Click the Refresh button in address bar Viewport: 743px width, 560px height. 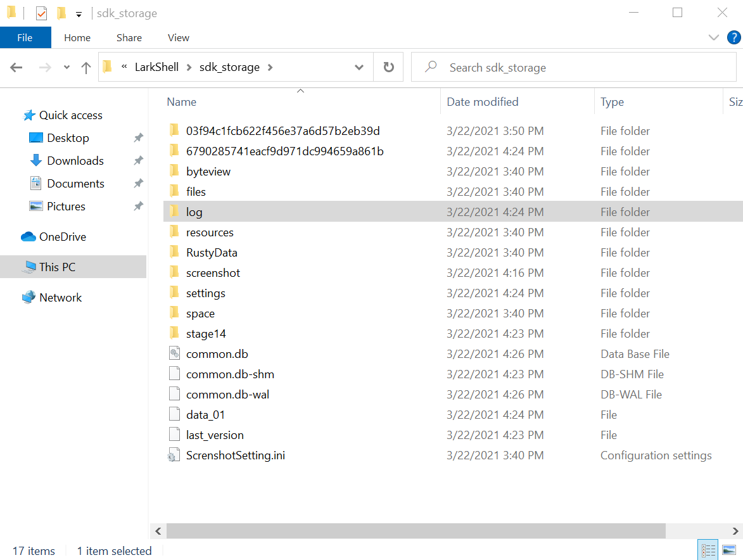point(388,67)
